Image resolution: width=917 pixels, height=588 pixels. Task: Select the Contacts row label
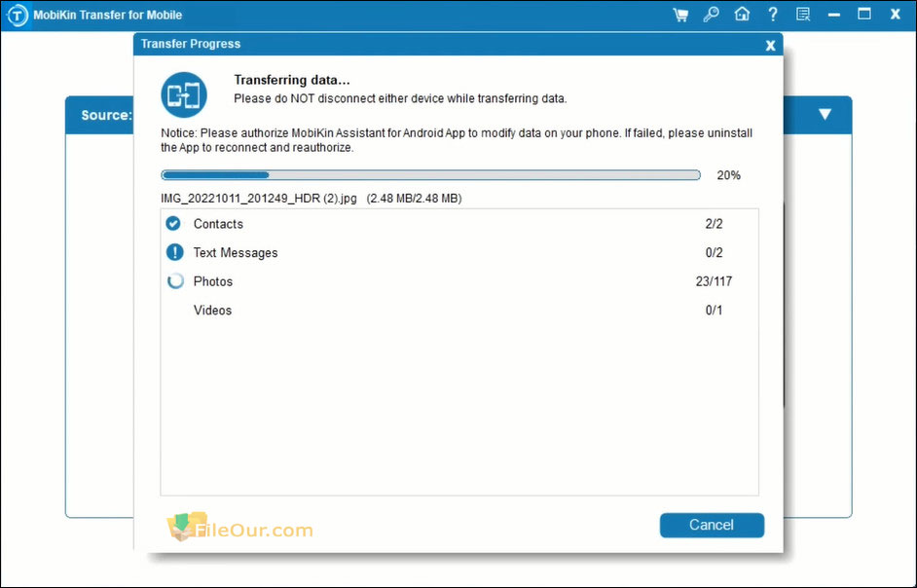coord(218,224)
